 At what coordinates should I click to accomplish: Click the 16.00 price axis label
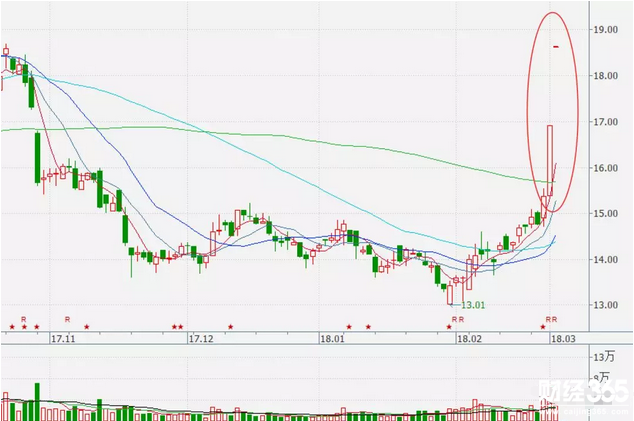coord(606,168)
